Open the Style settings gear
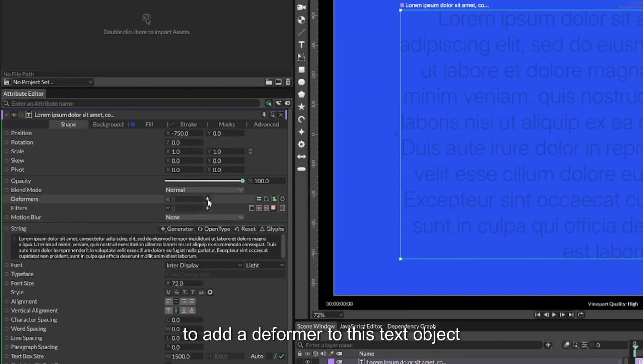643x364 pixels. 210,292
